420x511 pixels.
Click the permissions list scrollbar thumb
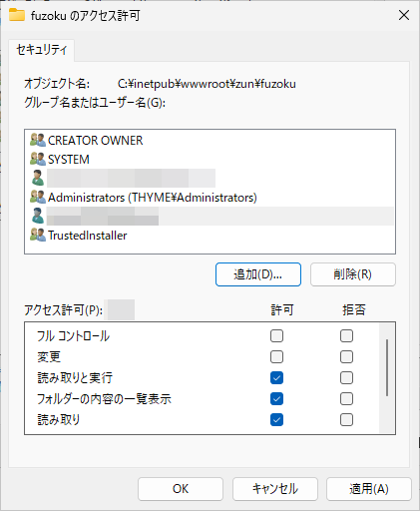(x=387, y=367)
